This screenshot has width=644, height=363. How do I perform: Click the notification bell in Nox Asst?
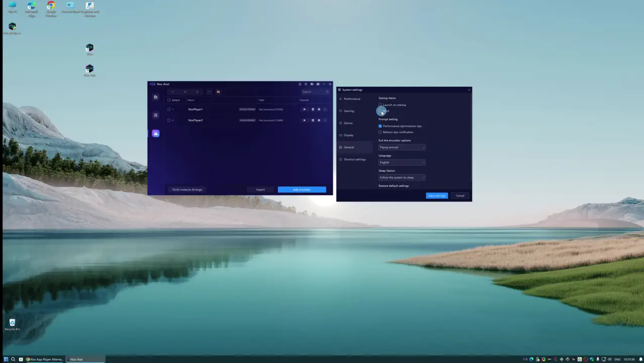[x=300, y=84]
